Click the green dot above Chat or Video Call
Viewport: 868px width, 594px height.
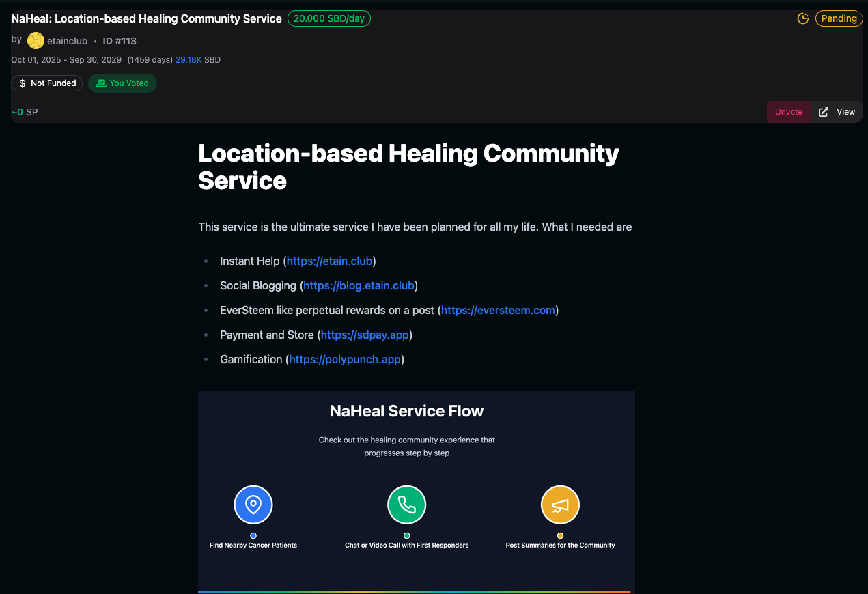pos(407,536)
